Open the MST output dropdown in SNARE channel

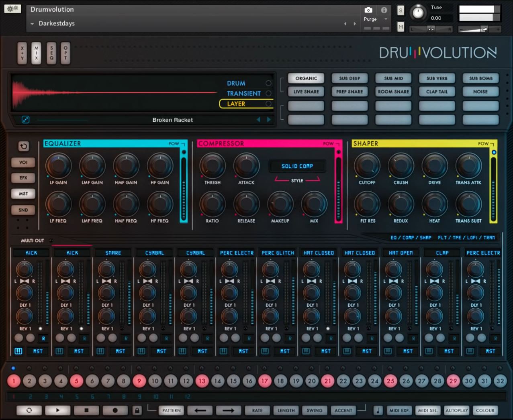(120, 351)
